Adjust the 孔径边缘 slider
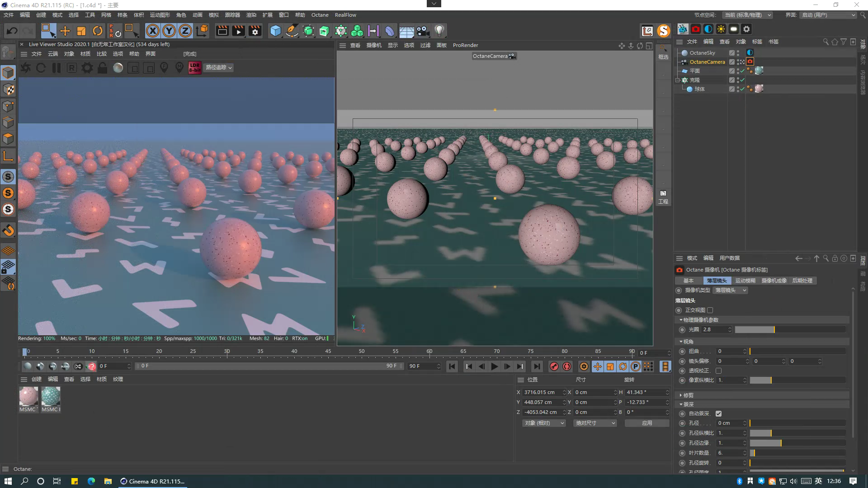 point(797,443)
